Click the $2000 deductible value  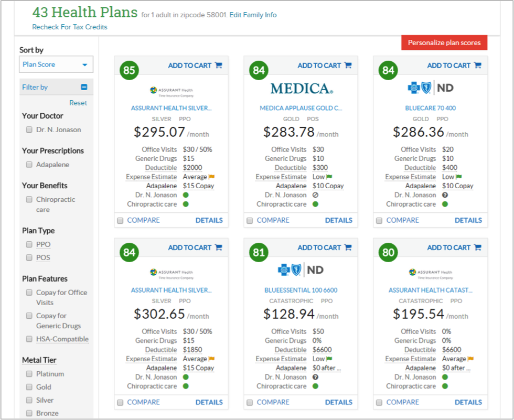[192, 168]
